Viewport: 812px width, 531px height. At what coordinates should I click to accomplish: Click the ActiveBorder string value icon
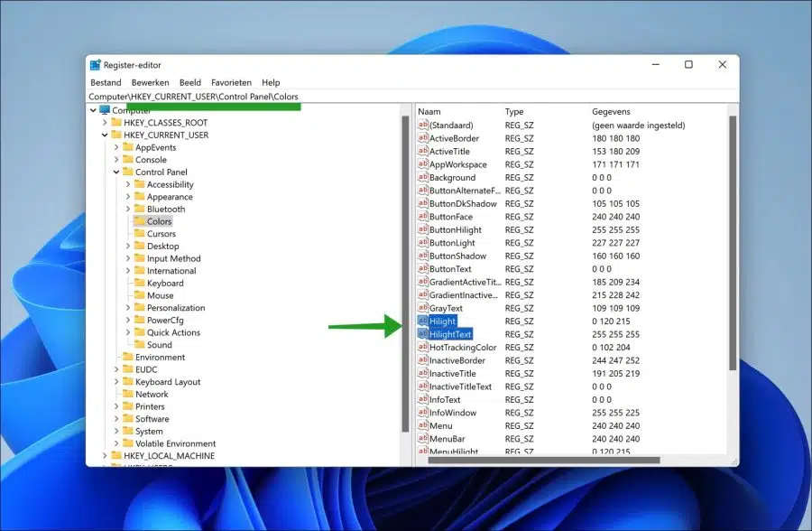423,138
